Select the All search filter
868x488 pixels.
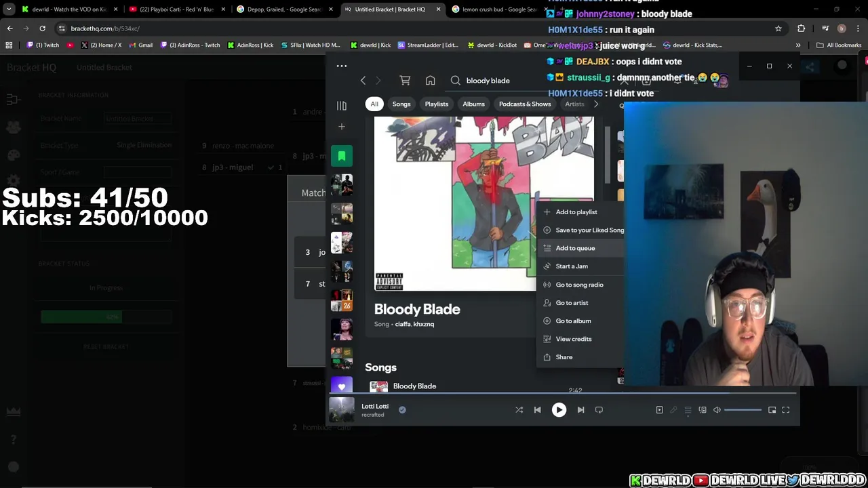click(x=374, y=104)
